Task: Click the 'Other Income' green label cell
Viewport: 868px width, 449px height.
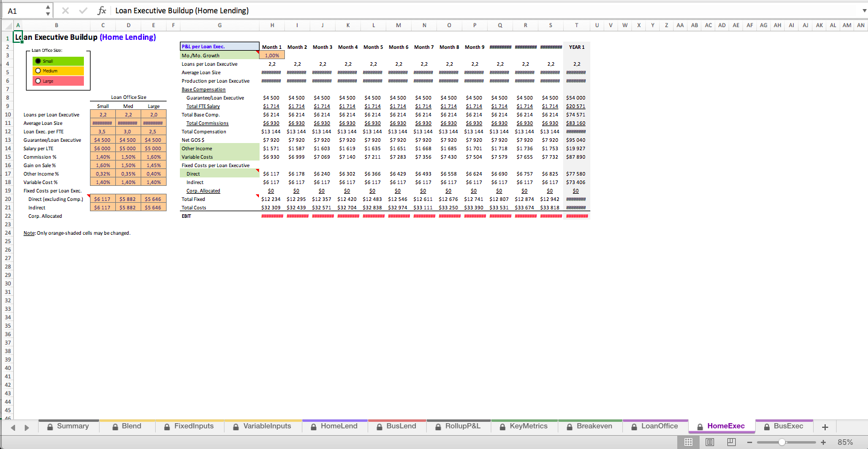Action: pos(219,148)
